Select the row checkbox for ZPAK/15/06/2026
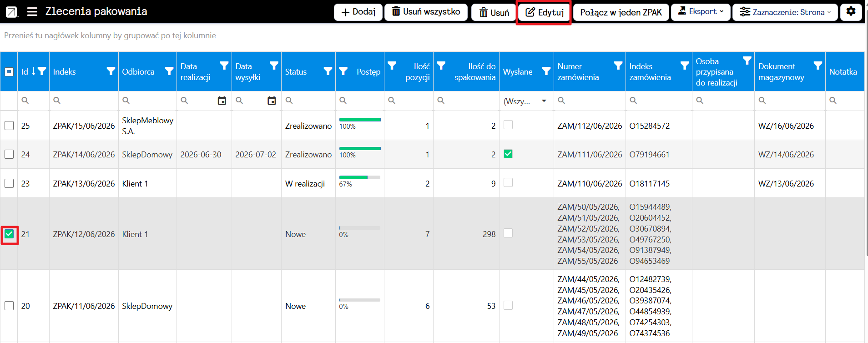 pos(9,126)
